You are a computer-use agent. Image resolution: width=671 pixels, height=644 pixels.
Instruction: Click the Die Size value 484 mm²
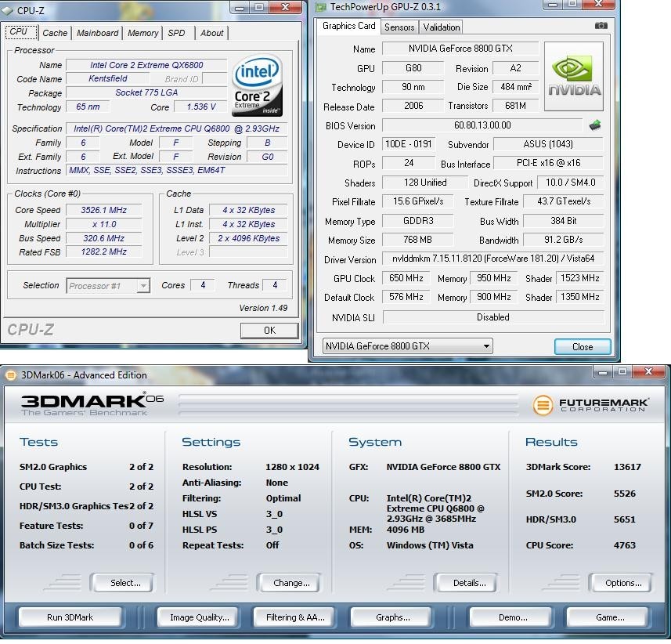tap(515, 87)
